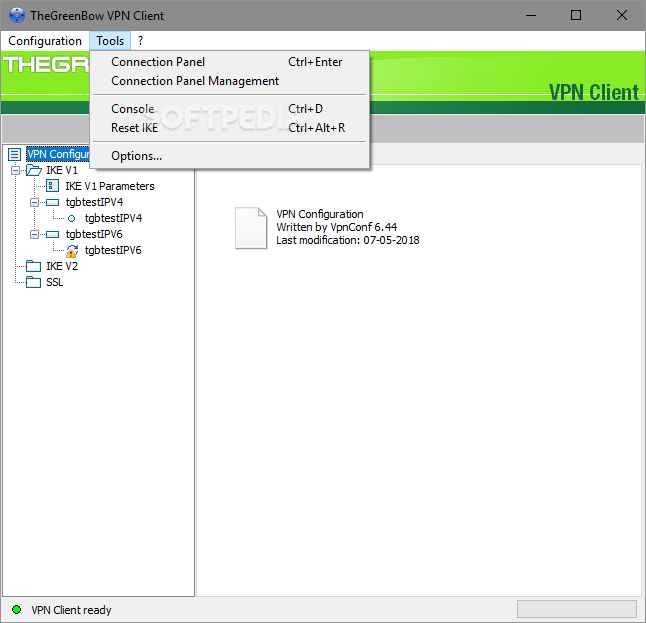Click the IKE V1 Parameters icon
This screenshot has width=646, height=623.
point(52,186)
